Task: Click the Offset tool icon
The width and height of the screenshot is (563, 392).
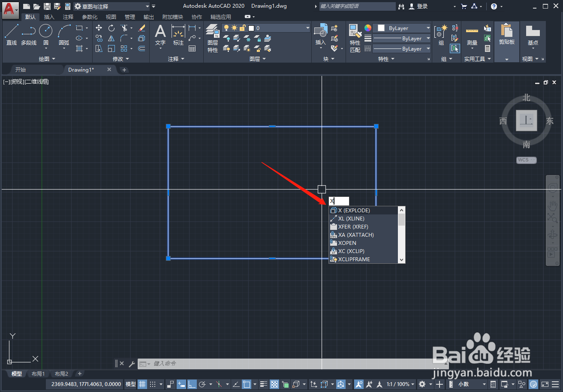Action: coord(142,48)
